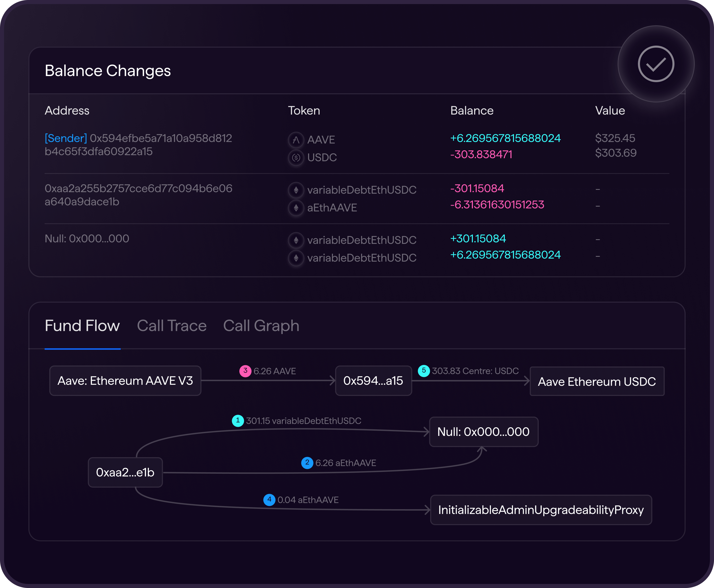Screen dimensions: 714x588
Task: Click the 6.26 AAVE flow label
Action: point(275,371)
